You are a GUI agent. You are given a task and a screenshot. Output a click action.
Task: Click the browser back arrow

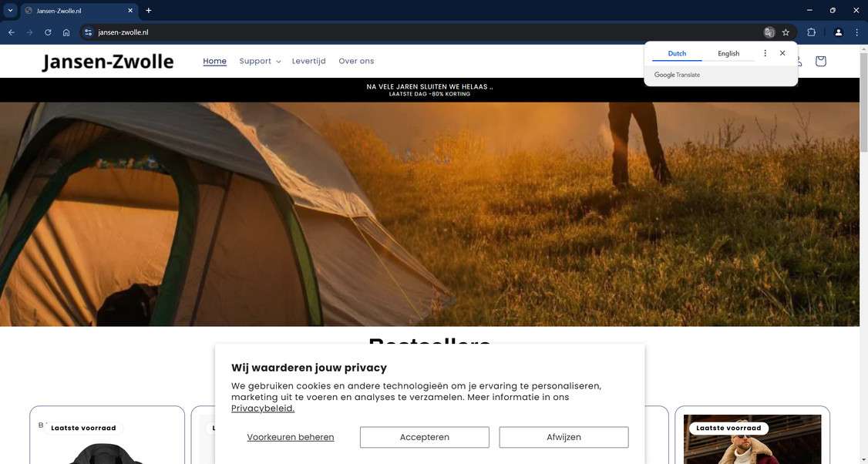click(x=11, y=32)
